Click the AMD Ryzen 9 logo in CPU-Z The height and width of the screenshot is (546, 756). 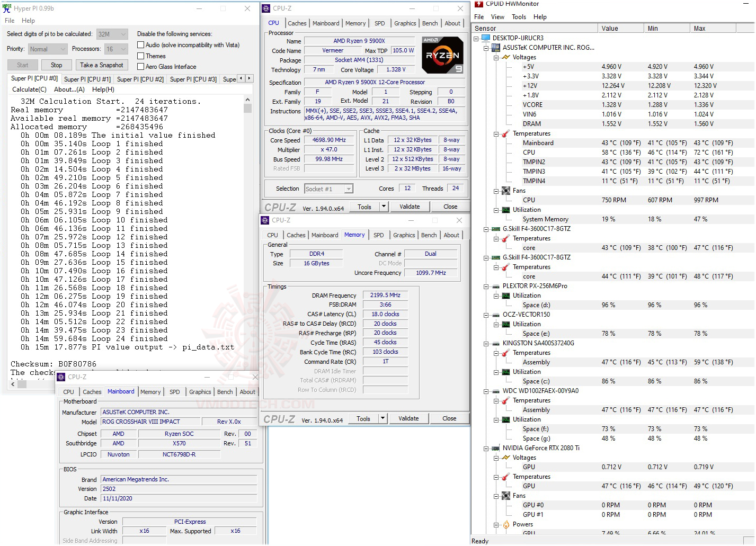[x=442, y=55]
